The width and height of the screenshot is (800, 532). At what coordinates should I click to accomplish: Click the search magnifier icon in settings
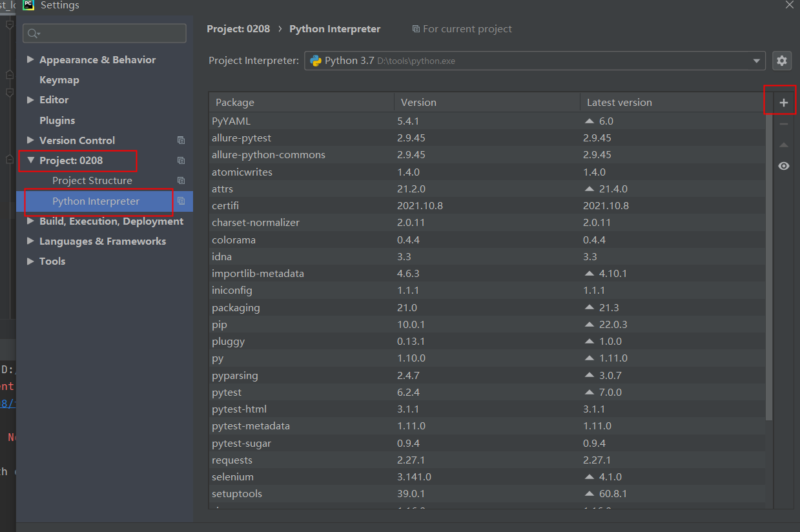click(x=33, y=34)
